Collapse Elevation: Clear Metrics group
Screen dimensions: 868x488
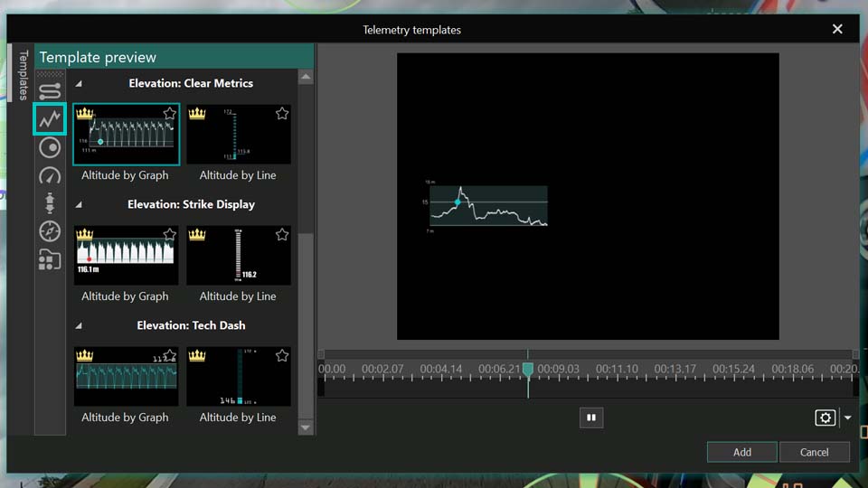point(79,83)
